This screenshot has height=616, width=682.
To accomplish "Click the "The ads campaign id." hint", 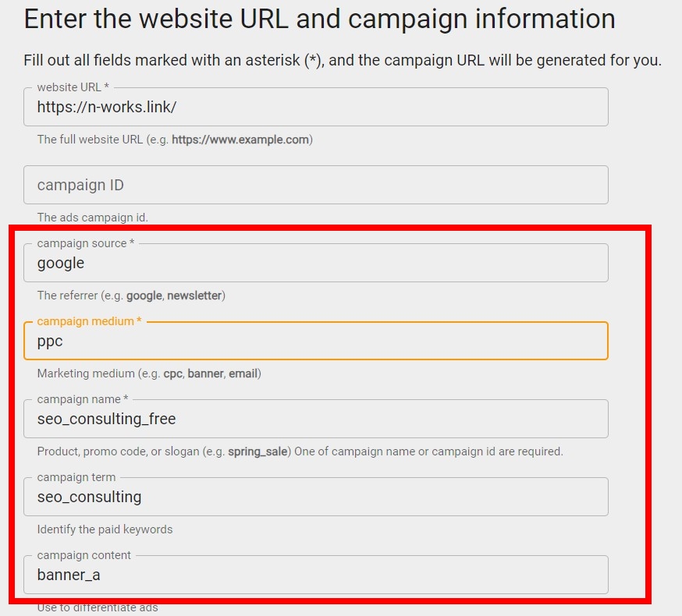I will click(92, 218).
